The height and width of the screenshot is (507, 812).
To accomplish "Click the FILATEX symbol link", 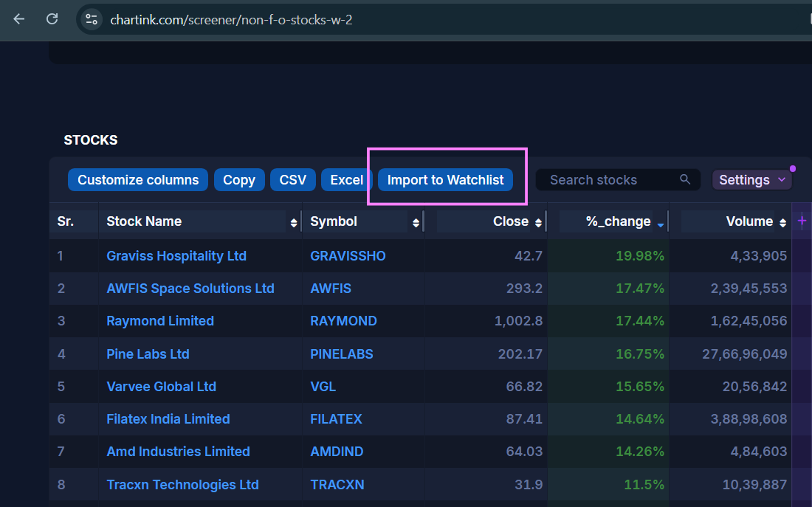I will [336, 419].
